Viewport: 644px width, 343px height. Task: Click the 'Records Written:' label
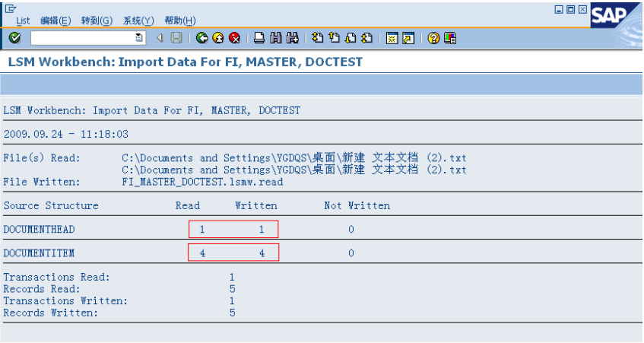coord(51,313)
